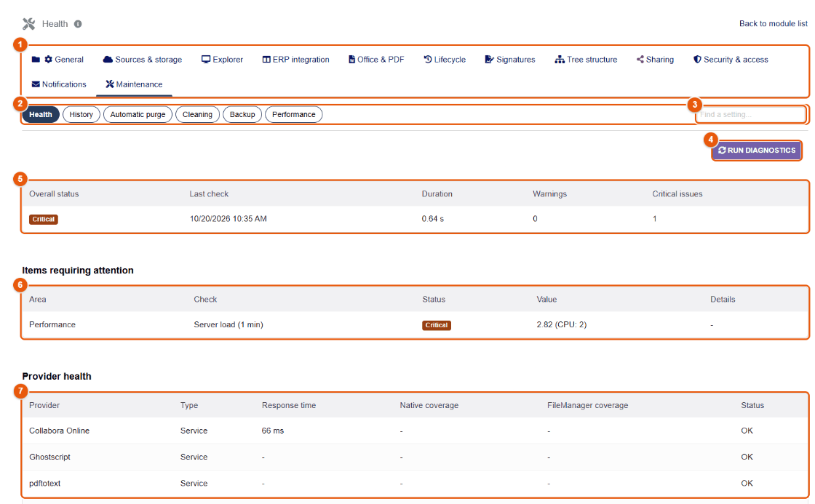
Task: Click the signature pen icon for Signatures
Action: 489,60
